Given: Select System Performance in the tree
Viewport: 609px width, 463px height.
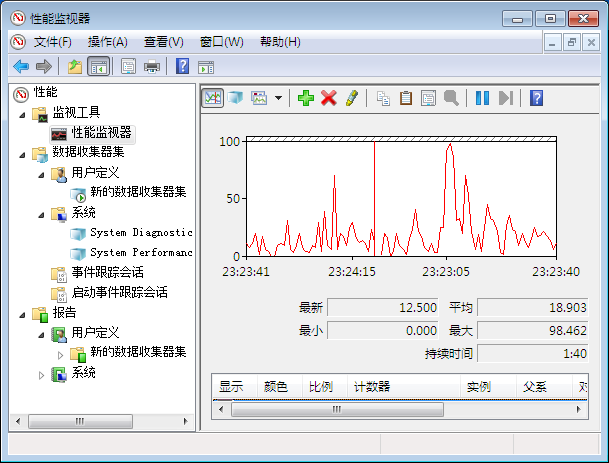Looking at the screenshot, I should point(141,252).
